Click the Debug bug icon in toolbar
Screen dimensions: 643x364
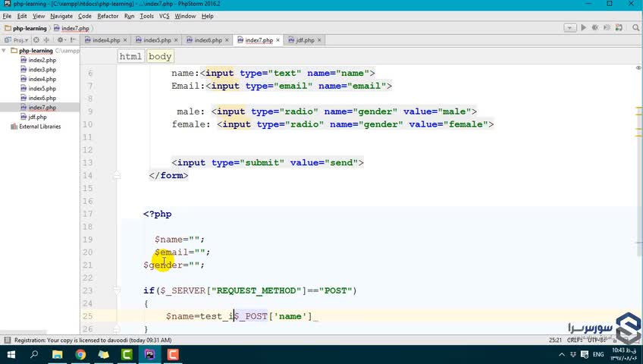pos(595,27)
